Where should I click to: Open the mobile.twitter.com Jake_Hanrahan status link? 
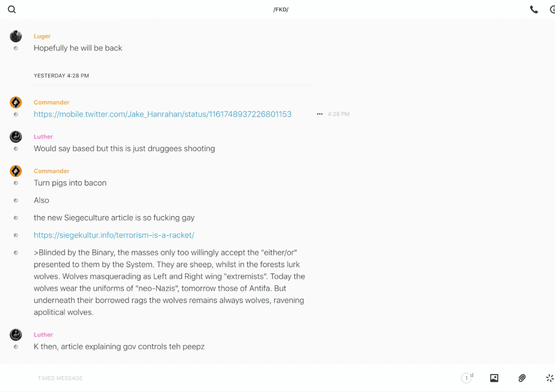click(163, 114)
